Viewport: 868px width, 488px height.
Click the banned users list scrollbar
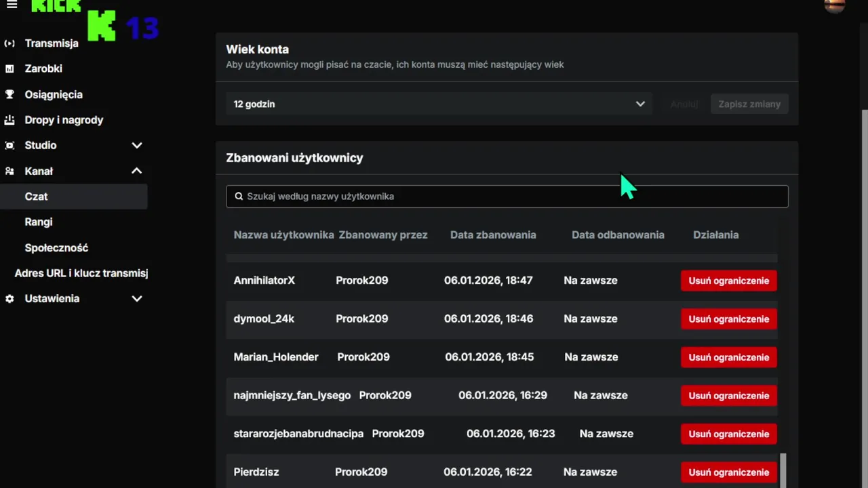pyautogui.click(x=783, y=470)
